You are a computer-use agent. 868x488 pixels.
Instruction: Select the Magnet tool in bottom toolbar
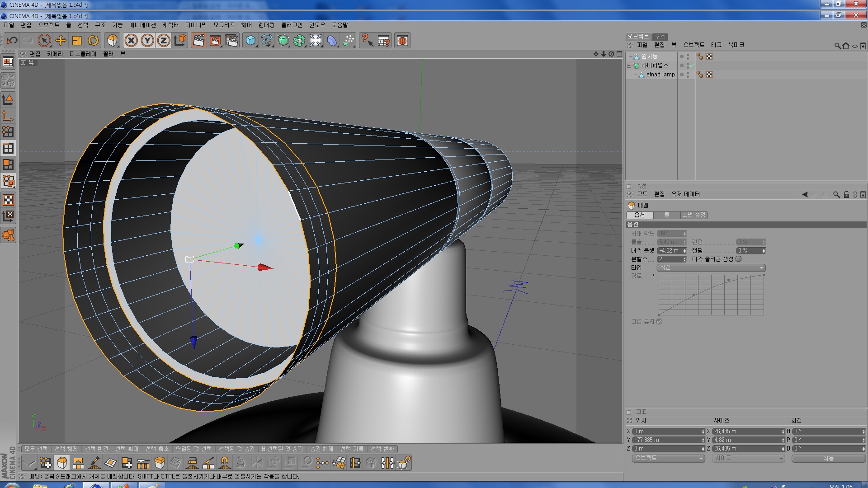(225, 463)
